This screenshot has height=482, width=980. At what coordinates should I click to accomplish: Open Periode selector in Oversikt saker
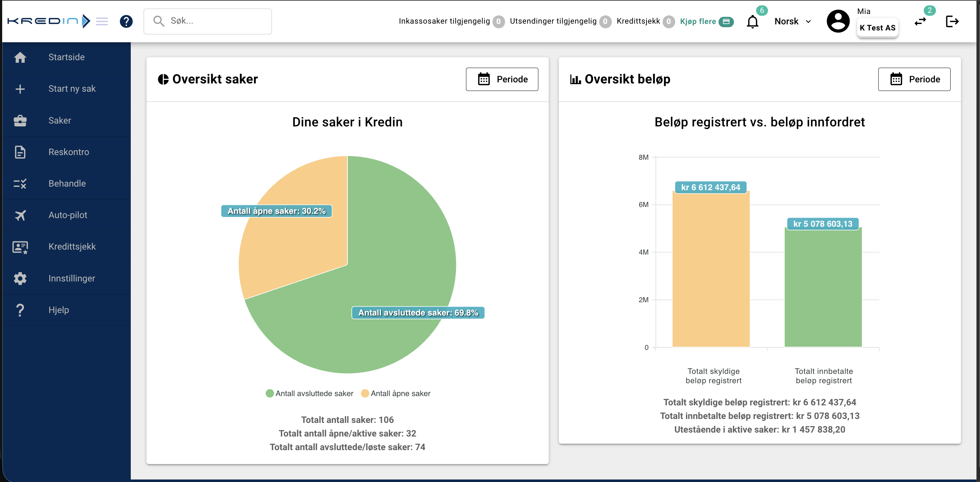tap(502, 79)
